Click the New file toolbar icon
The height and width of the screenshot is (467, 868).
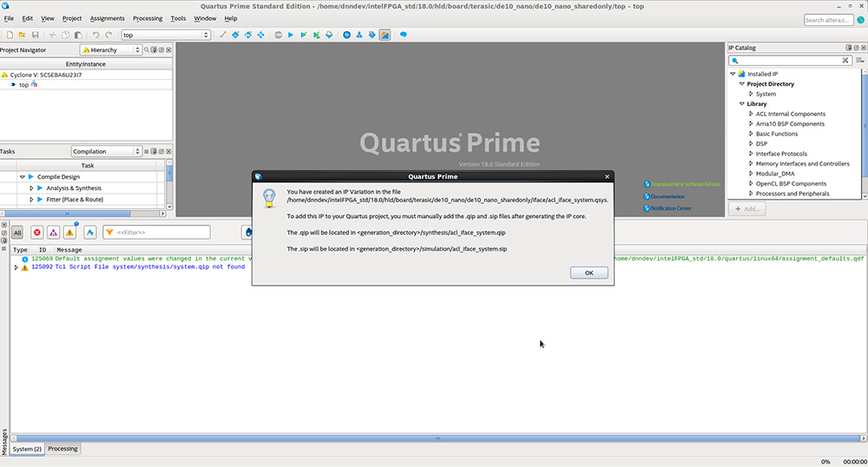pyautogui.click(x=10, y=35)
